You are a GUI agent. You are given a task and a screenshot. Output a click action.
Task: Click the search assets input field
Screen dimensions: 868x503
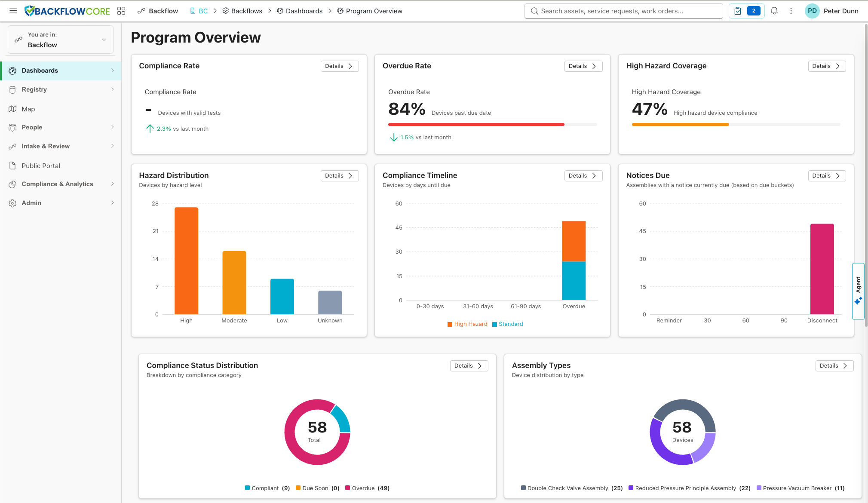coord(624,11)
